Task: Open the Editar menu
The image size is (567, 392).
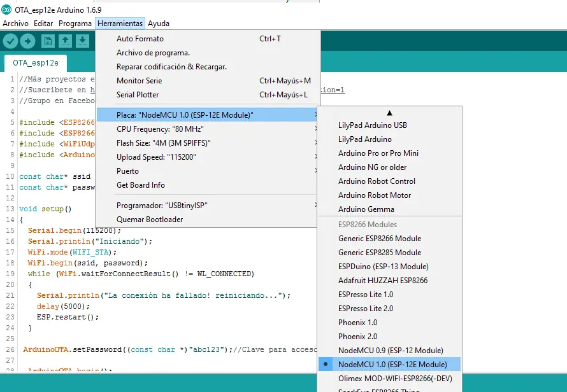Action: pyautogui.click(x=43, y=24)
